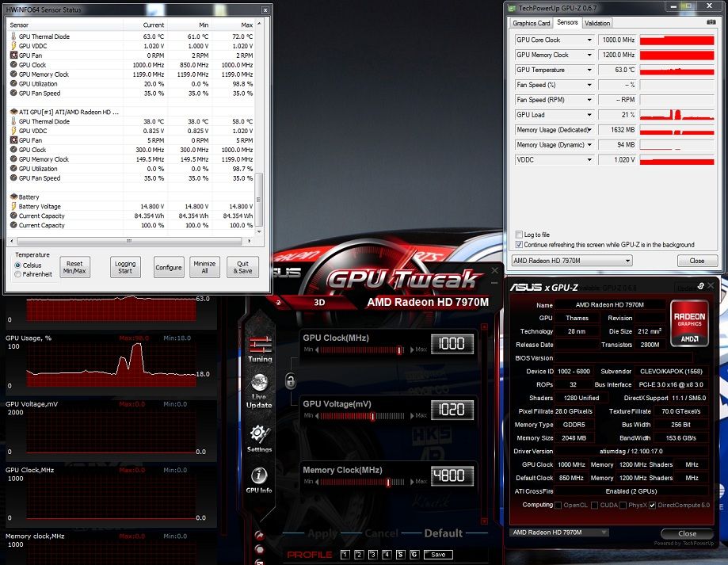
Task: Open the Tuning panel in GPU Tweak
Action: coord(260,348)
